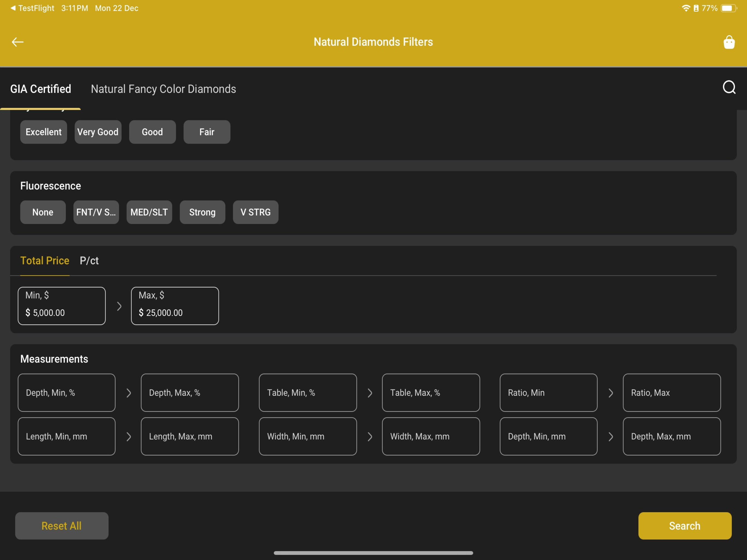Click the Width, Max, mm field

point(431,436)
